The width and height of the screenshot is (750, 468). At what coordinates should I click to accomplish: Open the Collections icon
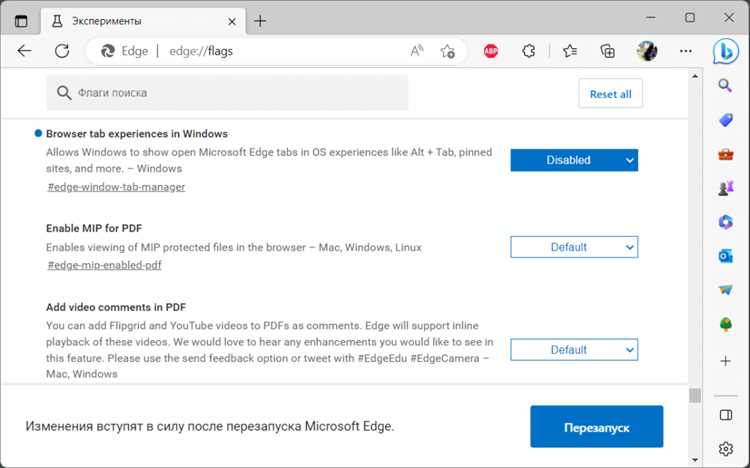[x=607, y=51]
